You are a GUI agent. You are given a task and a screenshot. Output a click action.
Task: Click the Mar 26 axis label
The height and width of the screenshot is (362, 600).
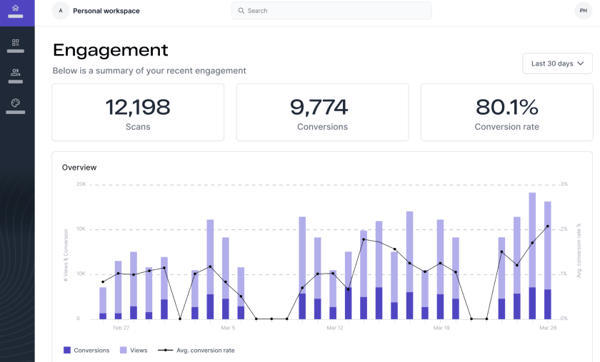coord(548,328)
